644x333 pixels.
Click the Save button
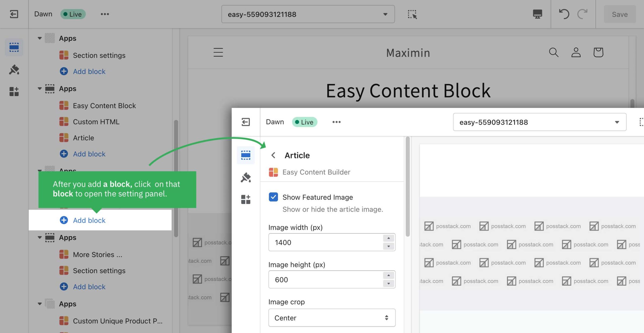click(x=620, y=14)
